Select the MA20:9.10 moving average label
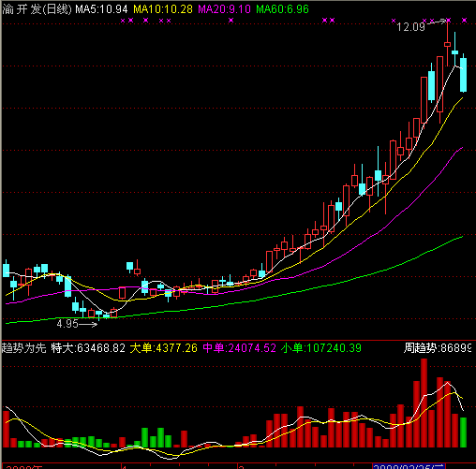Viewport: 476px width, 469px height. tap(224, 9)
